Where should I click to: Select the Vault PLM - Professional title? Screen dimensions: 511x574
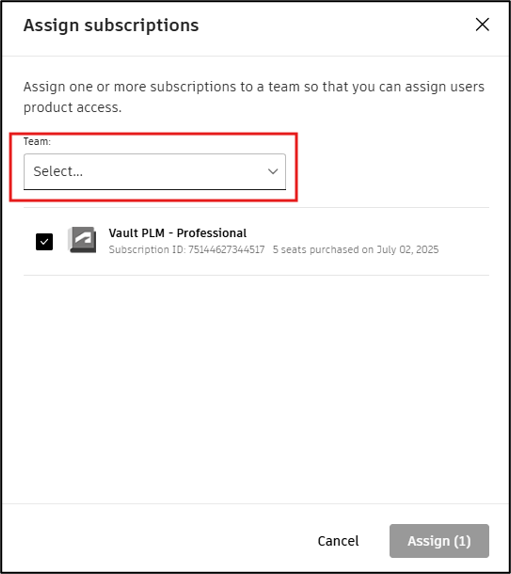tap(178, 233)
